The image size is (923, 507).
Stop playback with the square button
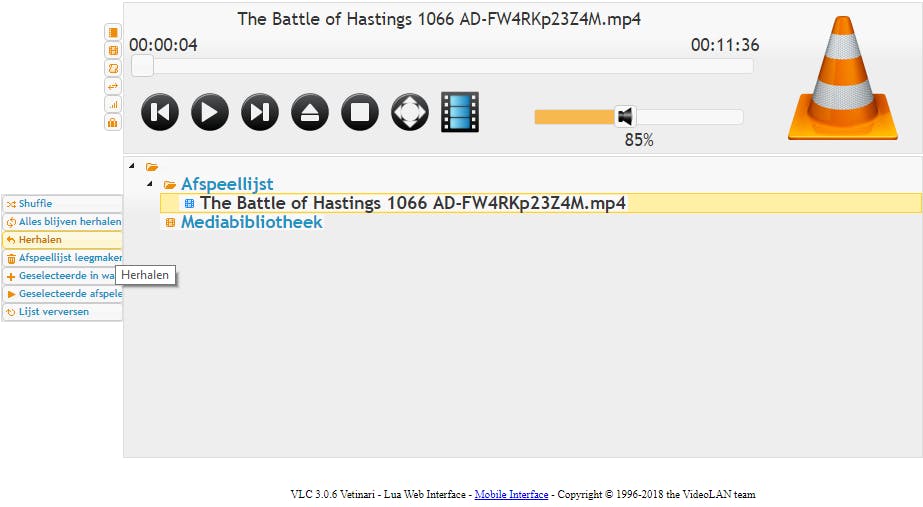coord(360,112)
